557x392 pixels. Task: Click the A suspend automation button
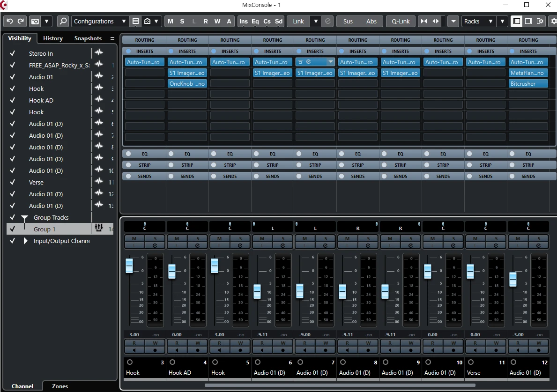(x=229, y=21)
